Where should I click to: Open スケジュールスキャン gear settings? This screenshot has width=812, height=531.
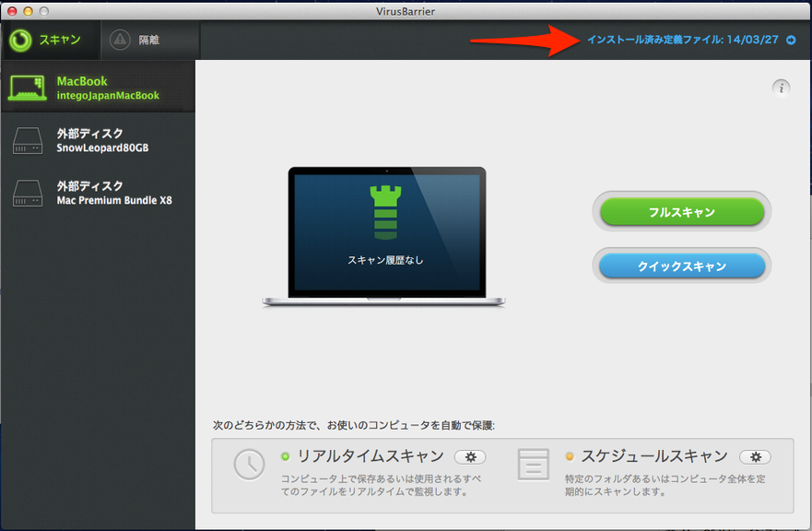tap(755, 457)
